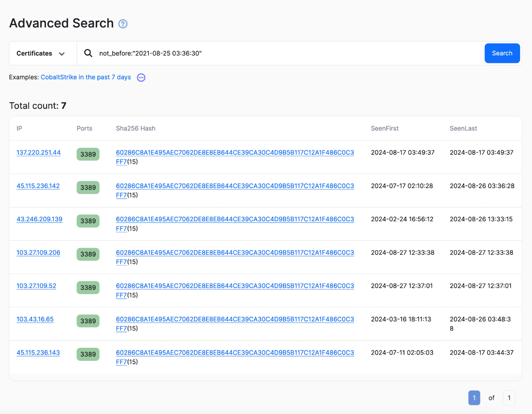Click port 3389 badge on 103.27.109.52
532x414 pixels.
pos(88,287)
